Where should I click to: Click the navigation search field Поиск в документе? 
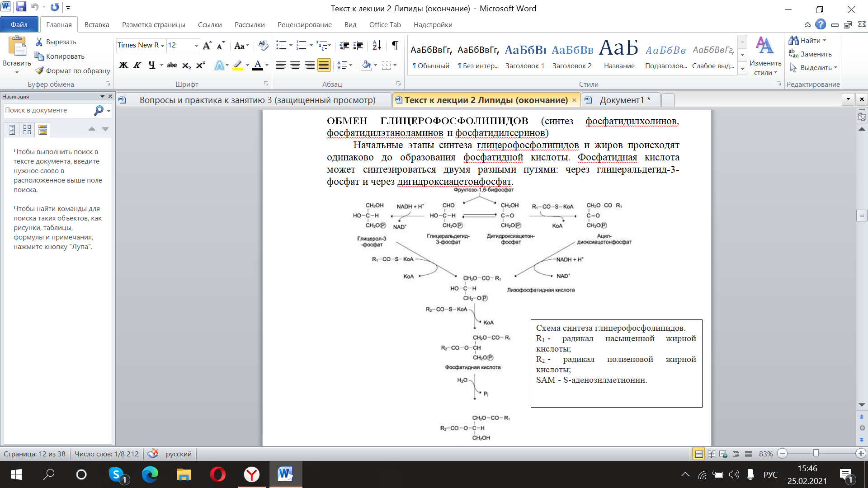(48, 110)
